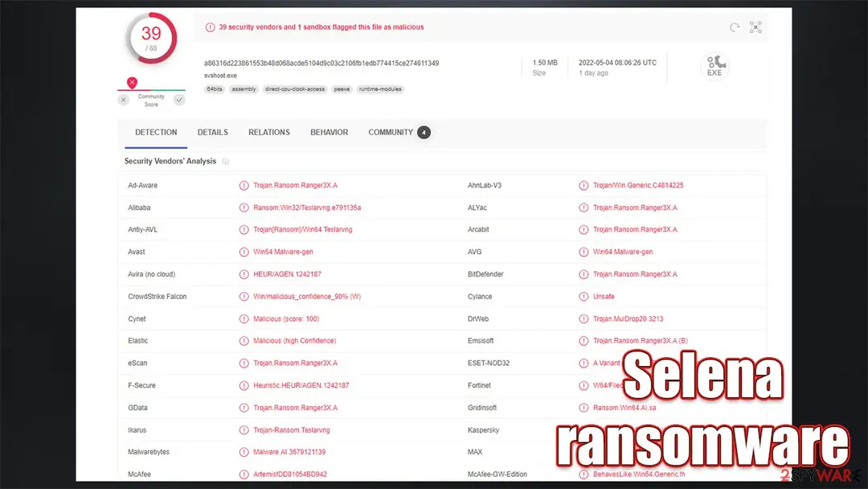
Task: Click Ransom.Win64.AI.sa result
Action: pyautogui.click(x=624, y=408)
